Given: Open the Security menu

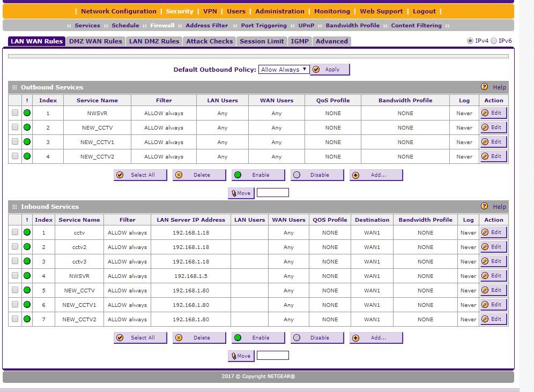Looking at the screenshot, I should point(180,11).
